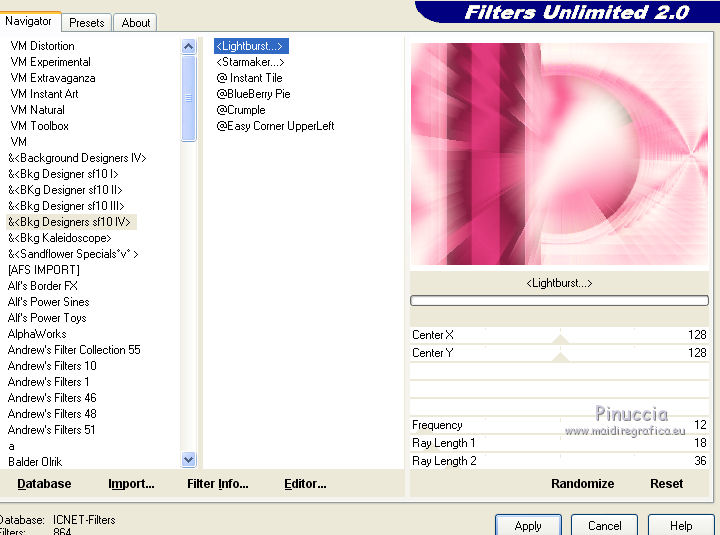Open the Navigator tab
The image size is (720, 535).
point(28,21)
